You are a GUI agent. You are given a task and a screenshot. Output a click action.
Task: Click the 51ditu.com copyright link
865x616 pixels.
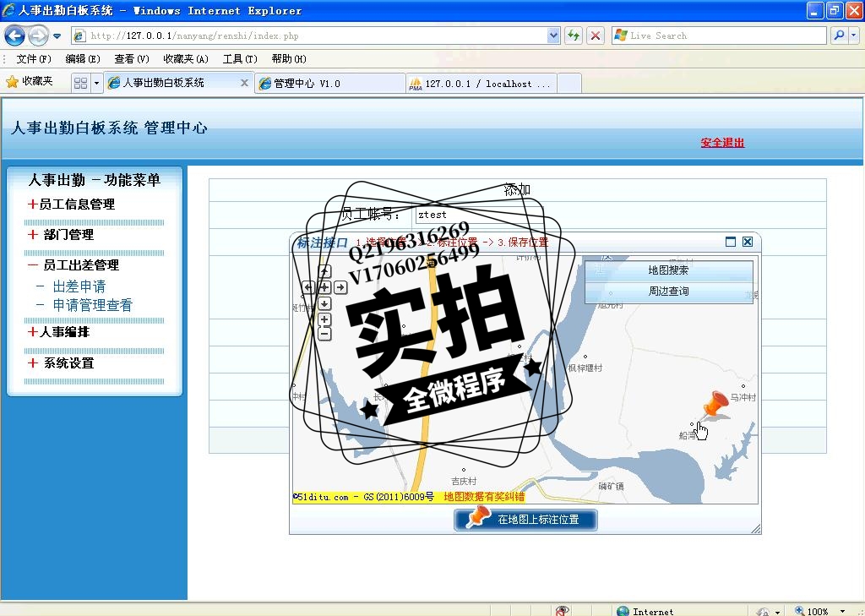(363, 497)
